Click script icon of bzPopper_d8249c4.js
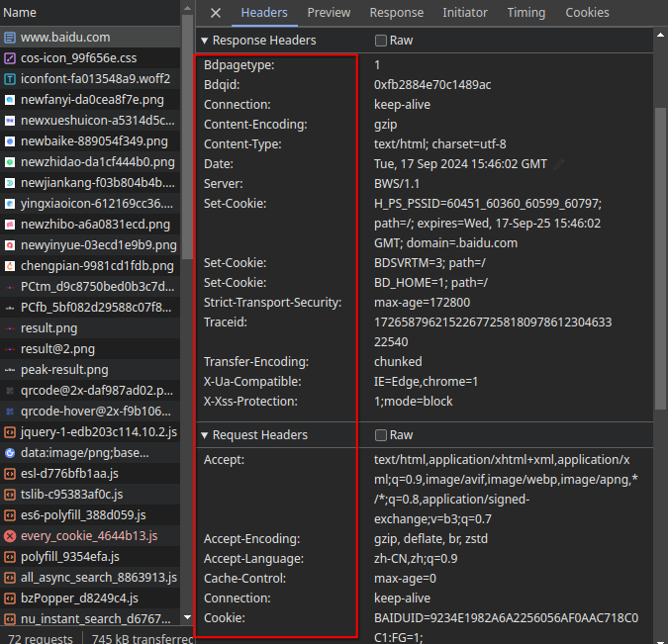Screen dimensions: 668x644 (10, 598)
